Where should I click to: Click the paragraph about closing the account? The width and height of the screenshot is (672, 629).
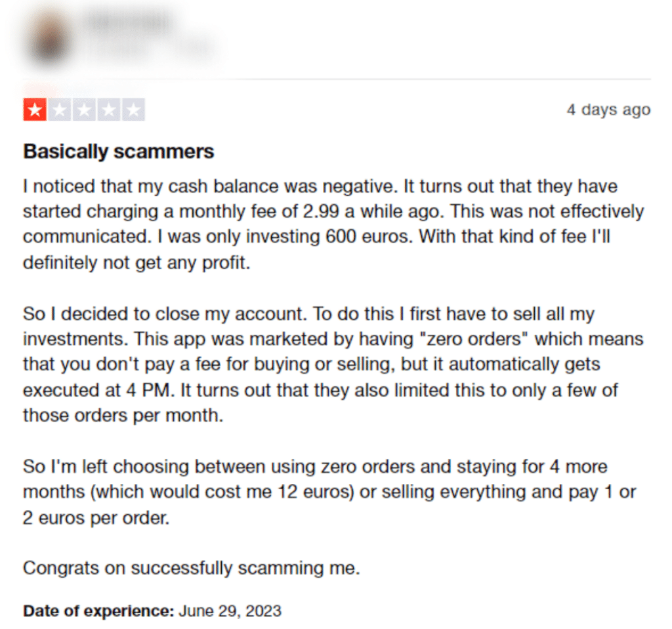(x=333, y=364)
